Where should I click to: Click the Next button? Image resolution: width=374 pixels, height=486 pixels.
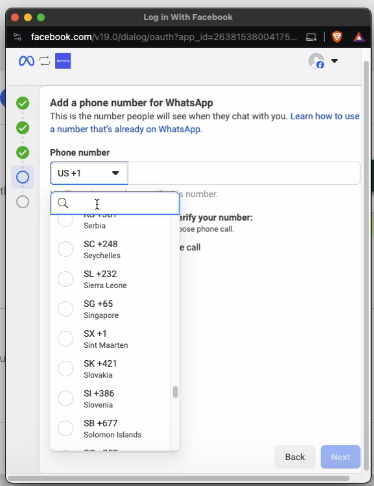pyautogui.click(x=340, y=457)
